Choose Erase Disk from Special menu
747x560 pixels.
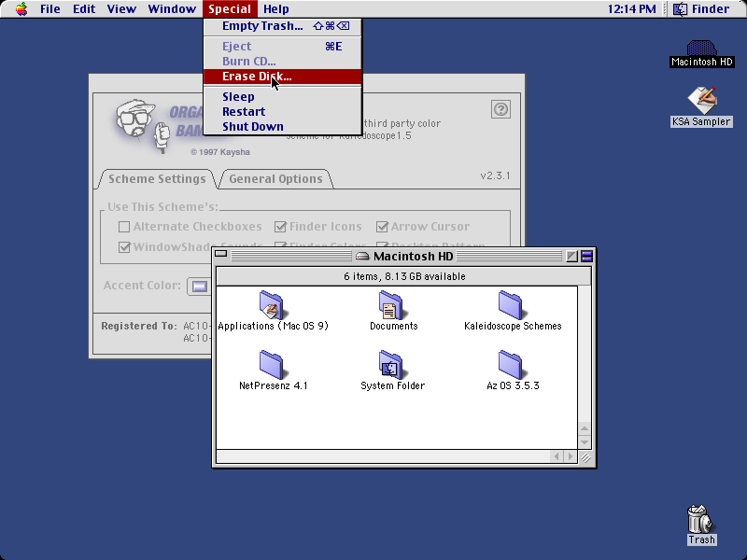click(283, 77)
